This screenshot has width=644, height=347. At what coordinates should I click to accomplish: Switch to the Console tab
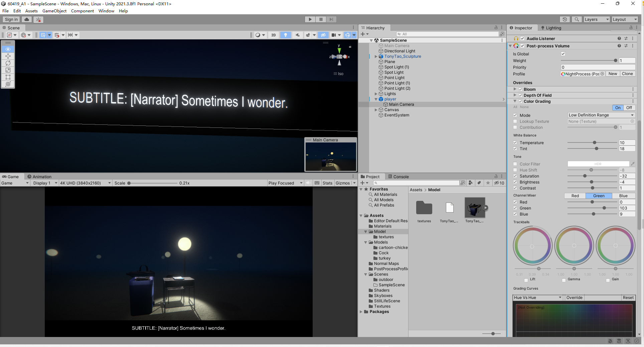point(401,177)
